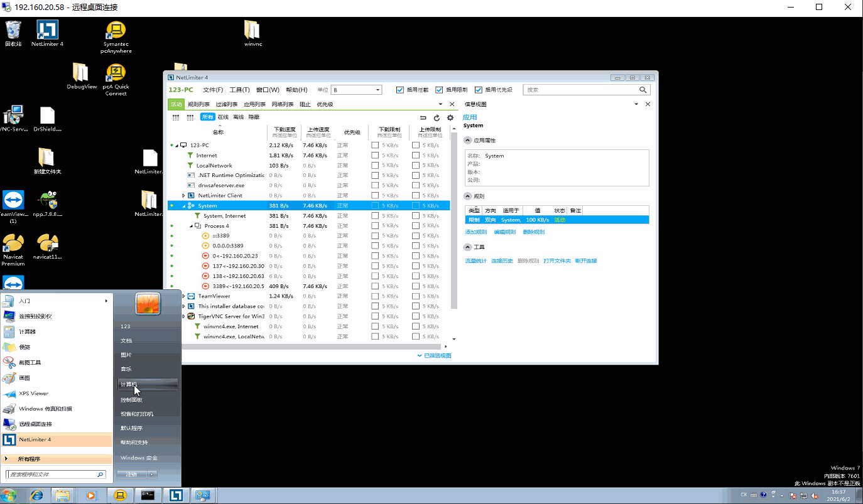Click the 添加规则 link
Image resolution: width=863 pixels, height=504 pixels.
click(x=475, y=232)
